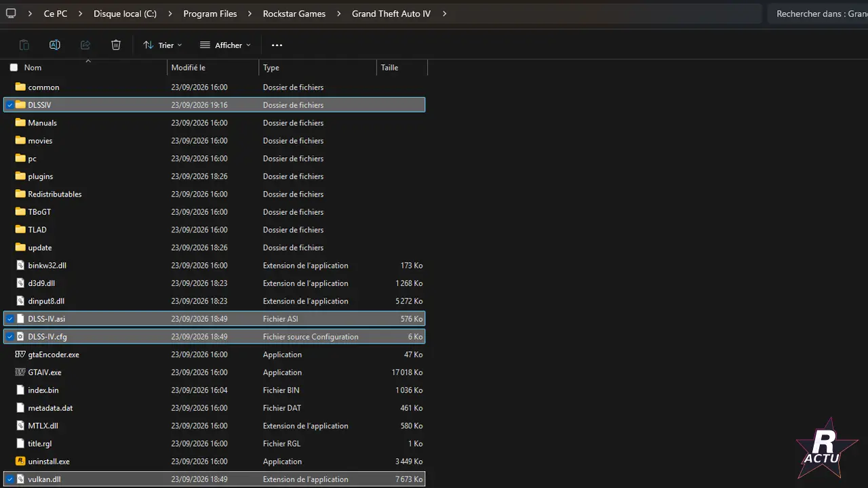Click the TLAD folder icon
Viewport: 868px width, 488px height.
[x=20, y=229]
